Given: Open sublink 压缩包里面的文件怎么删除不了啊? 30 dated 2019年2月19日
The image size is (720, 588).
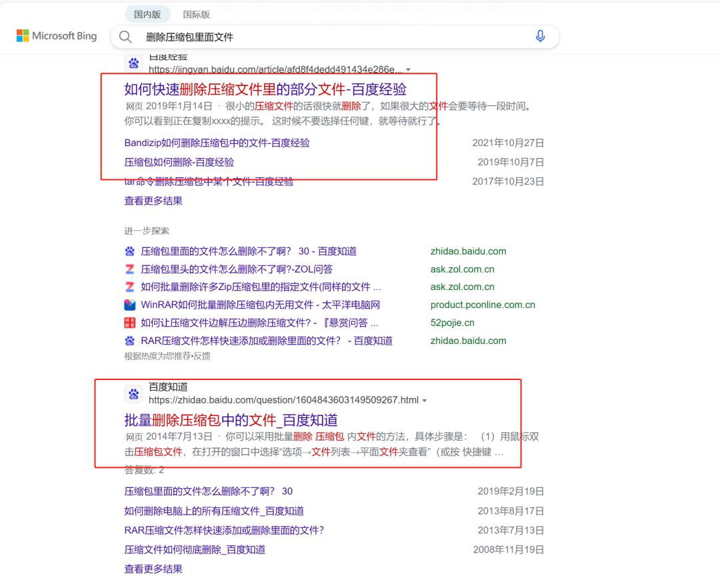Looking at the screenshot, I should (x=209, y=491).
